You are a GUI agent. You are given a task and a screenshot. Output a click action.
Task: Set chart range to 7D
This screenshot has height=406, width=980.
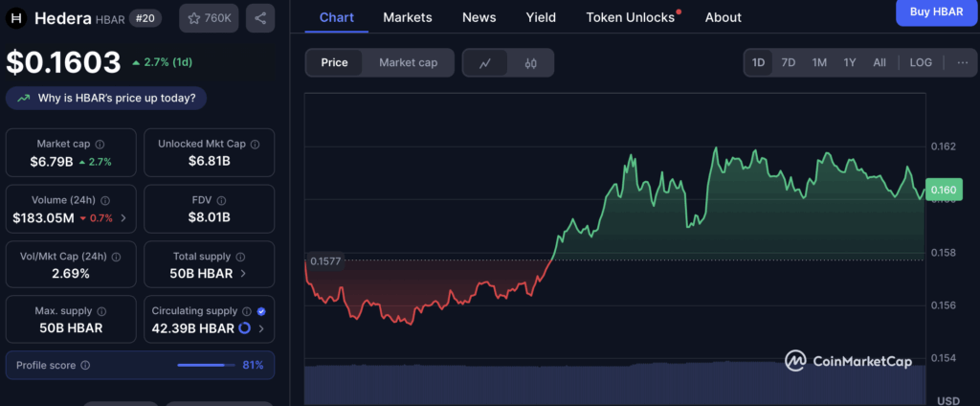click(789, 62)
